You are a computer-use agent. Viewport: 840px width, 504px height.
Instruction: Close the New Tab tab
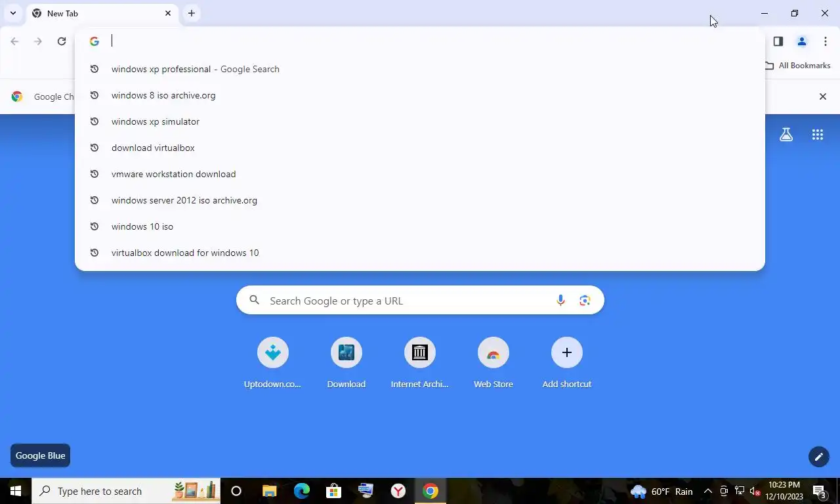[168, 13]
